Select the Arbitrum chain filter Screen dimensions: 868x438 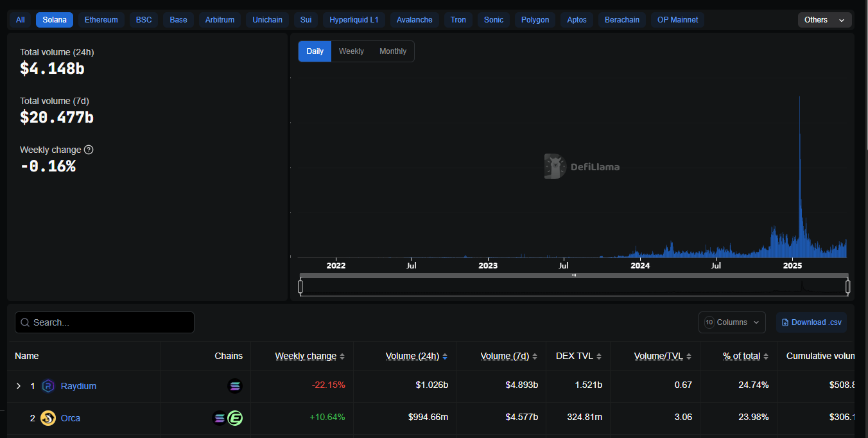tap(220, 20)
